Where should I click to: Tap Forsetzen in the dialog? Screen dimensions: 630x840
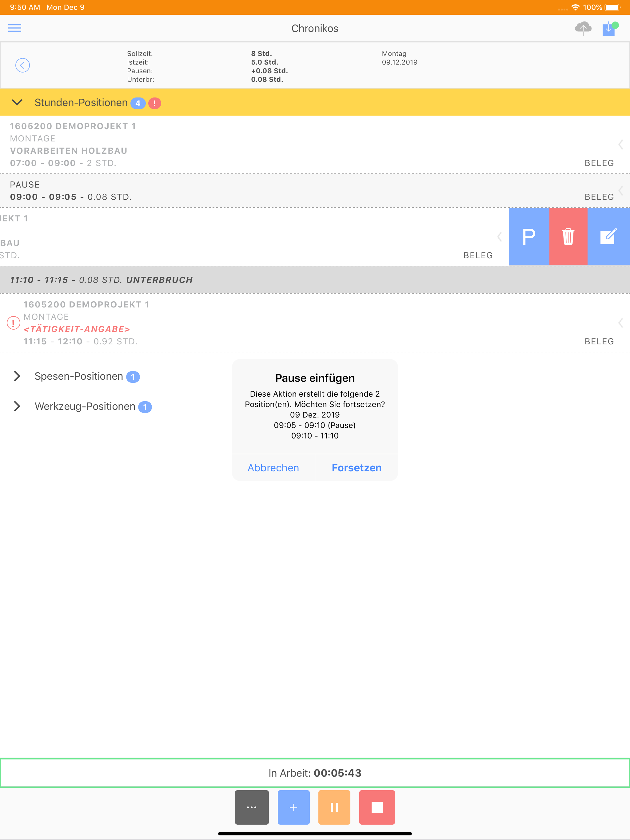(357, 467)
